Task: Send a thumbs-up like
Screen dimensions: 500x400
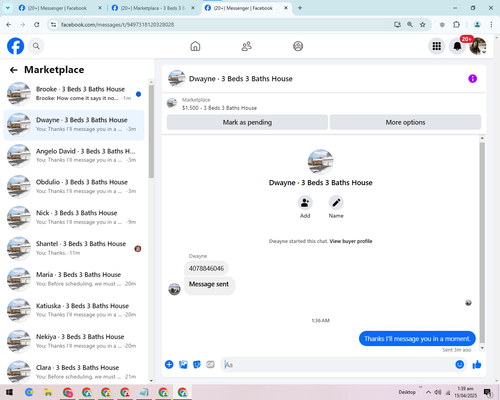Action: 477,364
